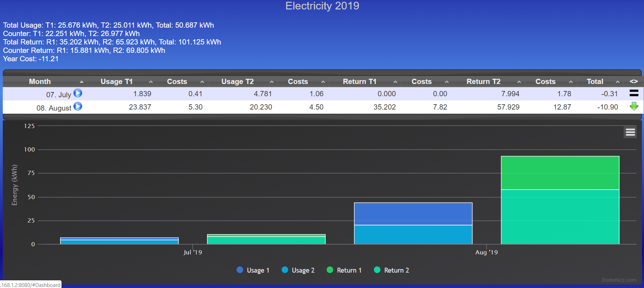This screenshot has height=288, width=644.
Task: Sort table by Total column
Action: tap(595, 82)
